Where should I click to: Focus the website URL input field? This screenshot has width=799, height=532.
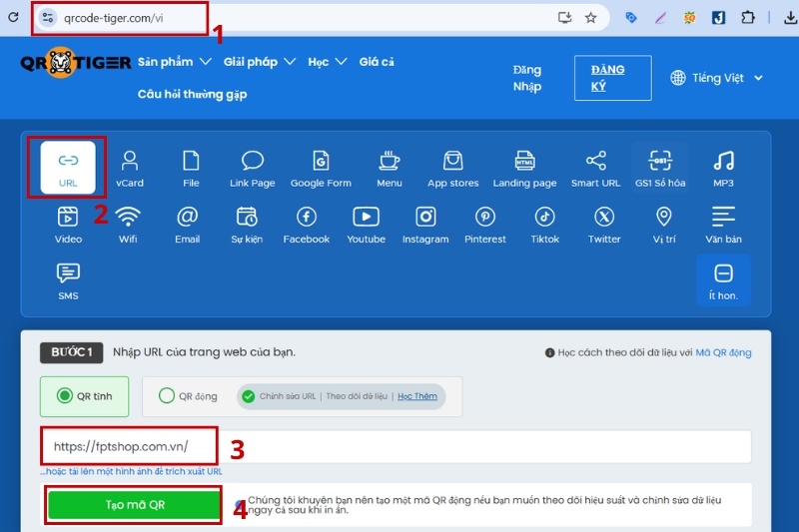click(396, 446)
